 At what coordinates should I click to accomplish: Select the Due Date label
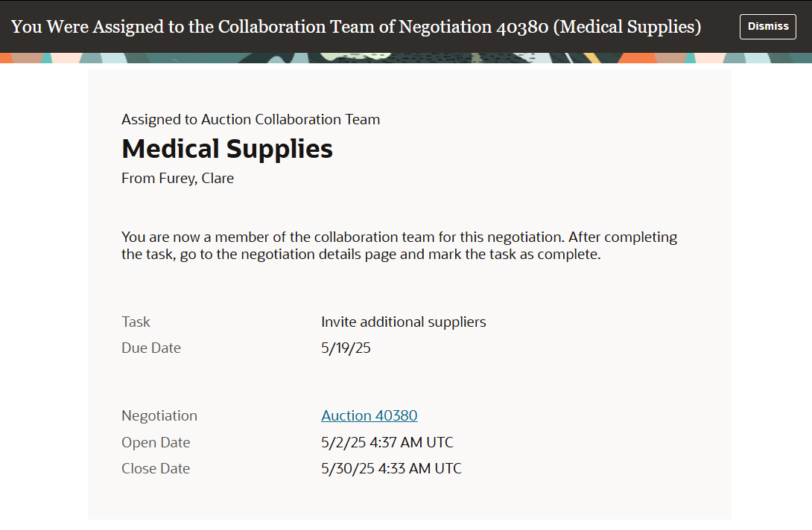pos(151,348)
